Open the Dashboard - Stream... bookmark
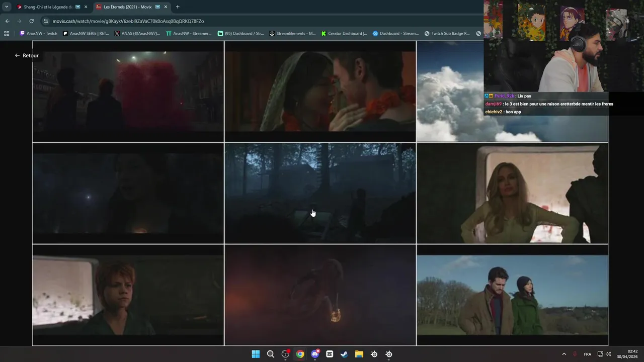Screen dimensions: 644x362 coord(396,34)
